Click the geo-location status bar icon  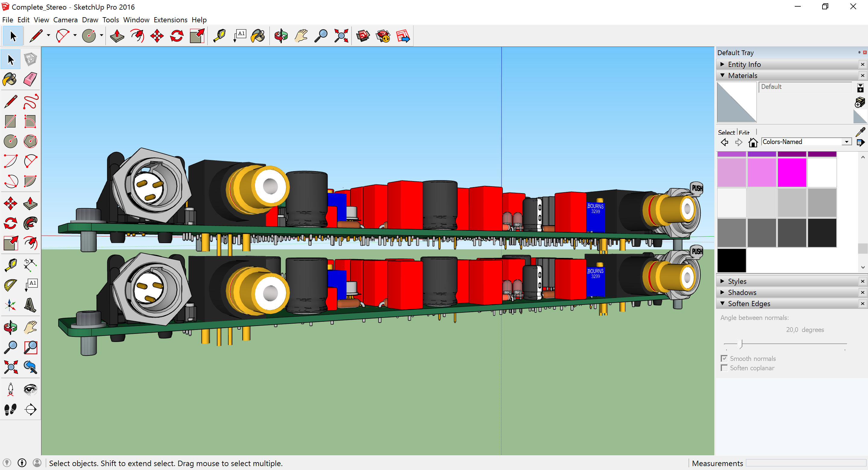pos(7,463)
